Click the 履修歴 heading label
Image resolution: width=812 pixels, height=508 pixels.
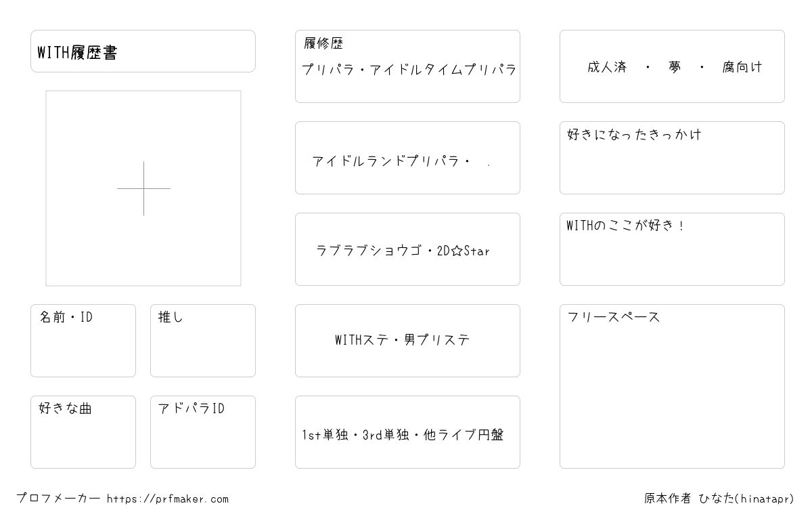(323, 44)
